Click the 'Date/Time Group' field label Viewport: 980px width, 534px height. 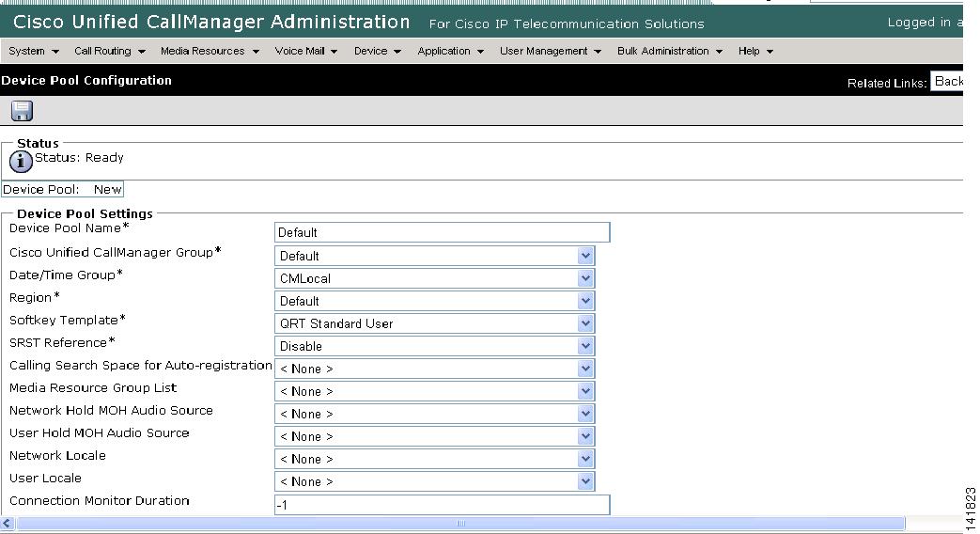tap(66, 275)
